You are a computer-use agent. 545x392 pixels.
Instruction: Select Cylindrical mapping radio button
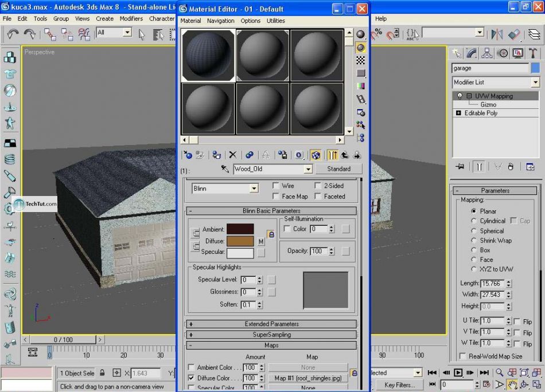(473, 221)
